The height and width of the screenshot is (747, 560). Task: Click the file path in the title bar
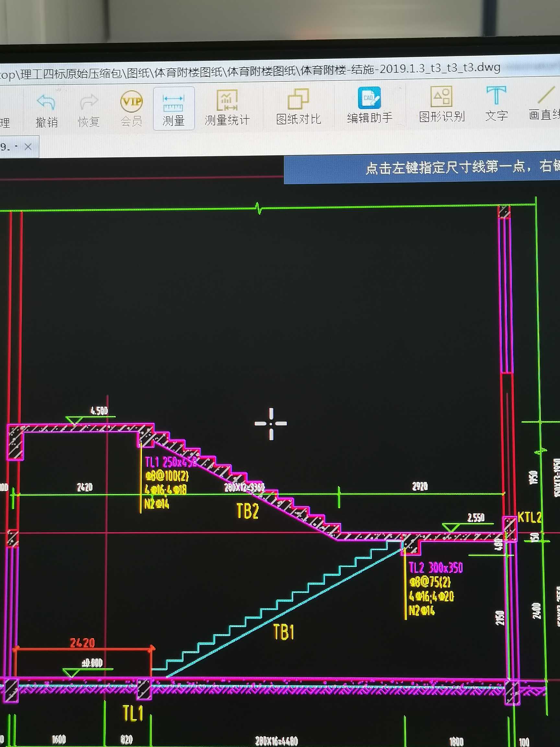coord(250,72)
